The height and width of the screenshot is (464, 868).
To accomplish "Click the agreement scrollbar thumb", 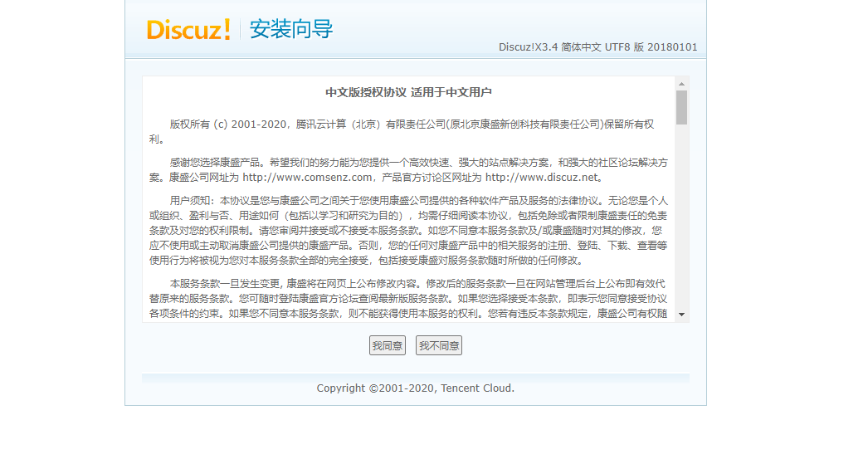I will coord(681,108).
